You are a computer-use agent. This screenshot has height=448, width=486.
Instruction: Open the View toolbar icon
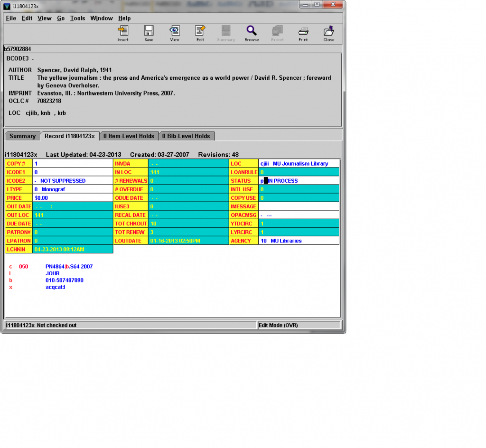coord(175,33)
